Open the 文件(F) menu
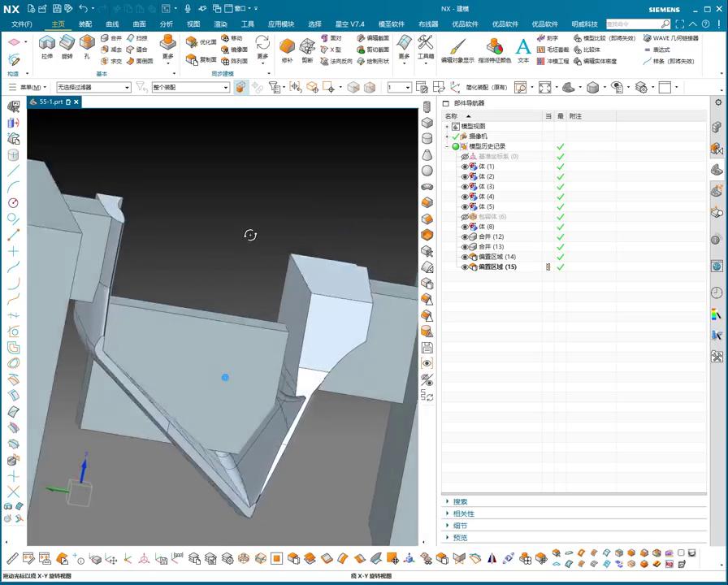 coord(22,24)
